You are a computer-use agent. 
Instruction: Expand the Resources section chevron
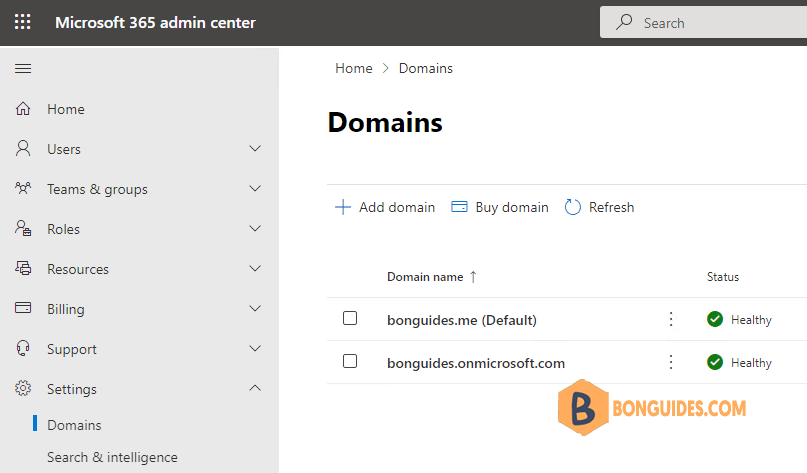click(x=255, y=268)
